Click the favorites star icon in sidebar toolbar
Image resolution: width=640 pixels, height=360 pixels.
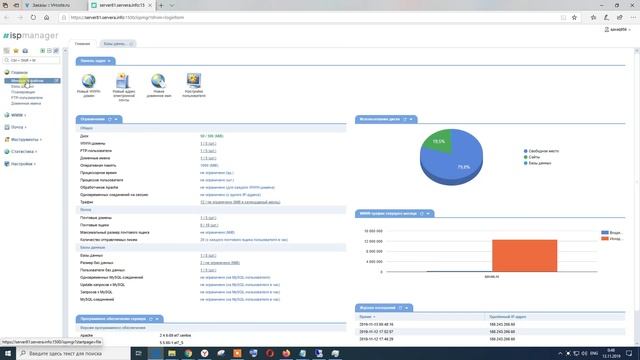pyautogui.click(x=16, y=51)
